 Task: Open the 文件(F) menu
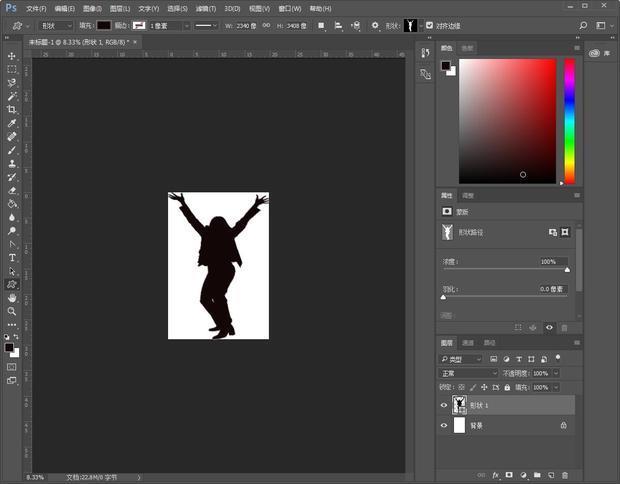coord(36,8)
